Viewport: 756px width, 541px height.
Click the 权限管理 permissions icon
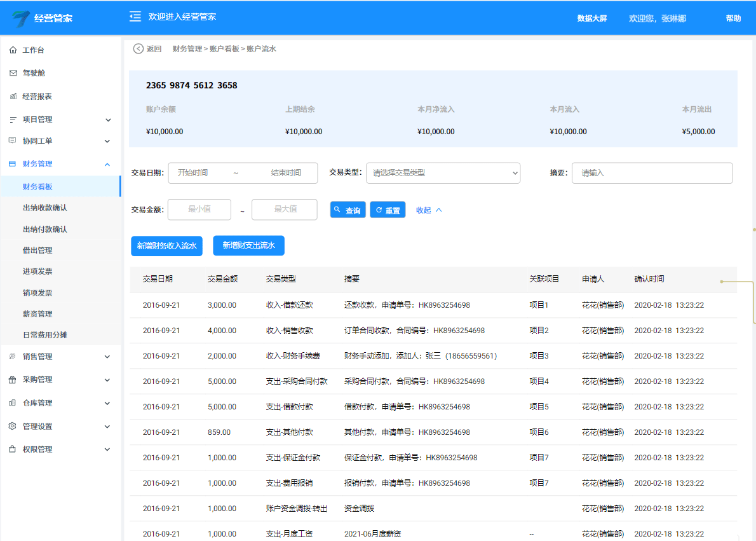click(x=11, y=449)
